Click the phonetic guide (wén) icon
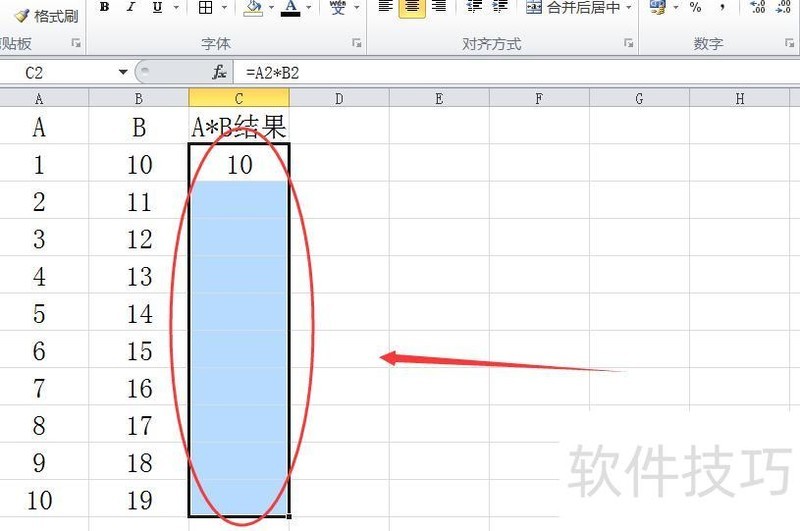Viewport: 800px width, 531px height. click(338, 7)
